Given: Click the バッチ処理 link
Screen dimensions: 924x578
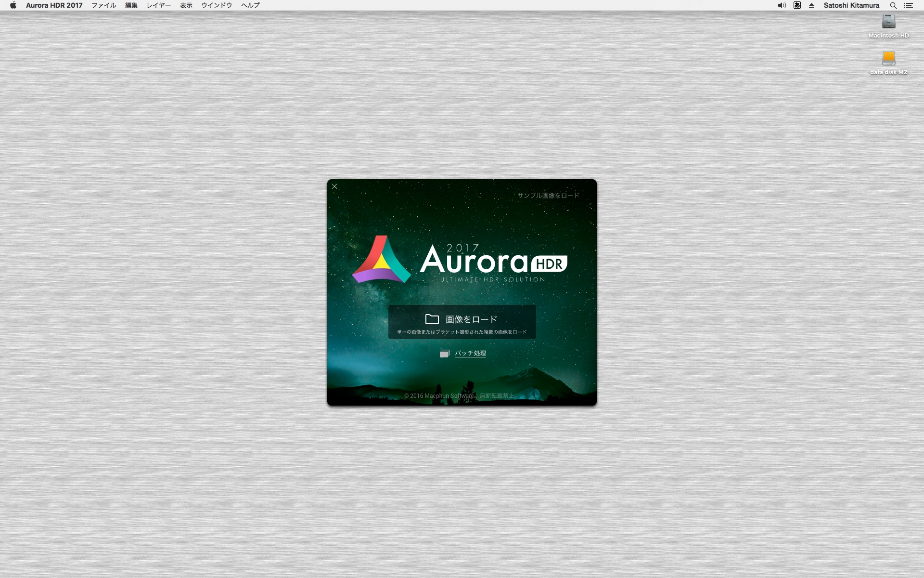Looking at the screenshot, I should (470, 353).
